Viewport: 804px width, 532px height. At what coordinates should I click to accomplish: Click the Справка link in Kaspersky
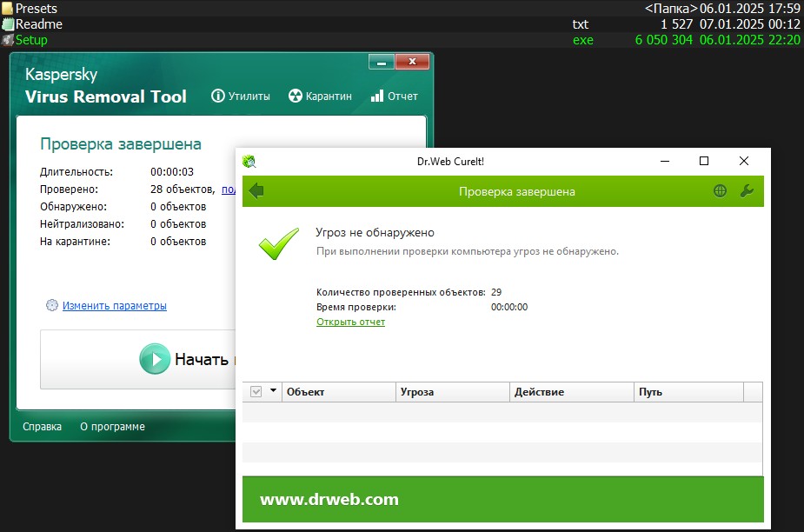pyautogui.click(x=42, y=427)
